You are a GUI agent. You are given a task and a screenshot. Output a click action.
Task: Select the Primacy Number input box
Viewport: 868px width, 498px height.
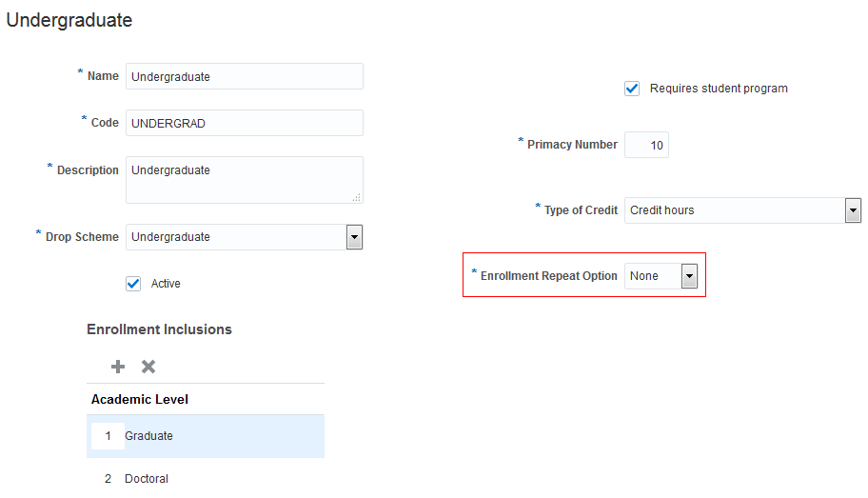[646, 145]
